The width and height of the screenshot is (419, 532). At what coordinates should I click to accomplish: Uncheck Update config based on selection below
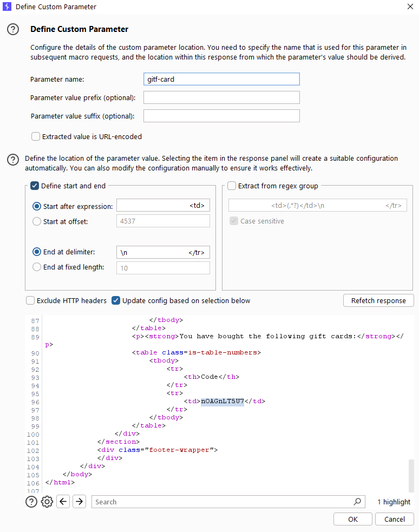click(116, 300)
